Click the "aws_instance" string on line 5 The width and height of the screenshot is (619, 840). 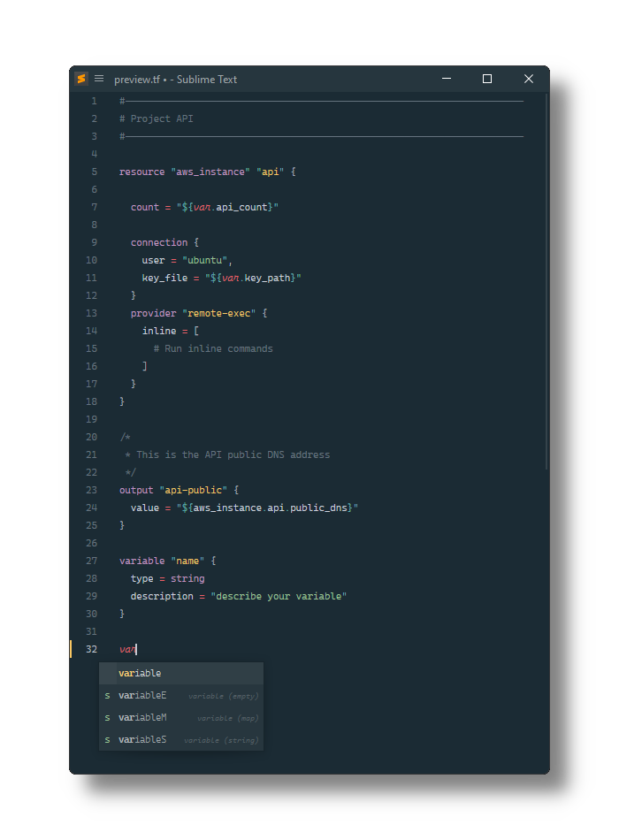(x=210, y=172)
